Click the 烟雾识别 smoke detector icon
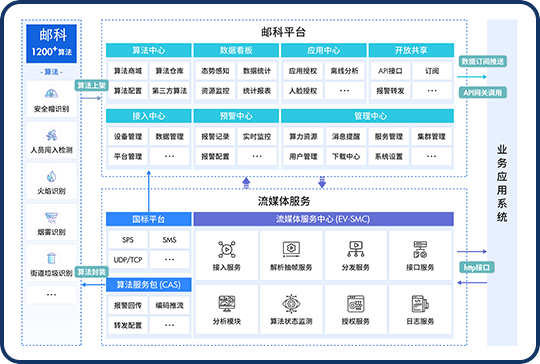This screenshot has height=364, width=540. coord(51,217)
